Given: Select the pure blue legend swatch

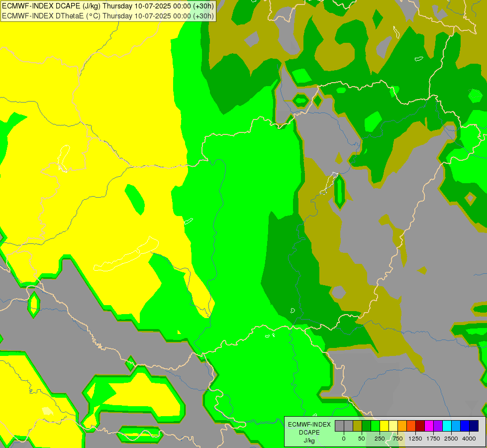Looking at the screenshot, I should coord(465,426).
